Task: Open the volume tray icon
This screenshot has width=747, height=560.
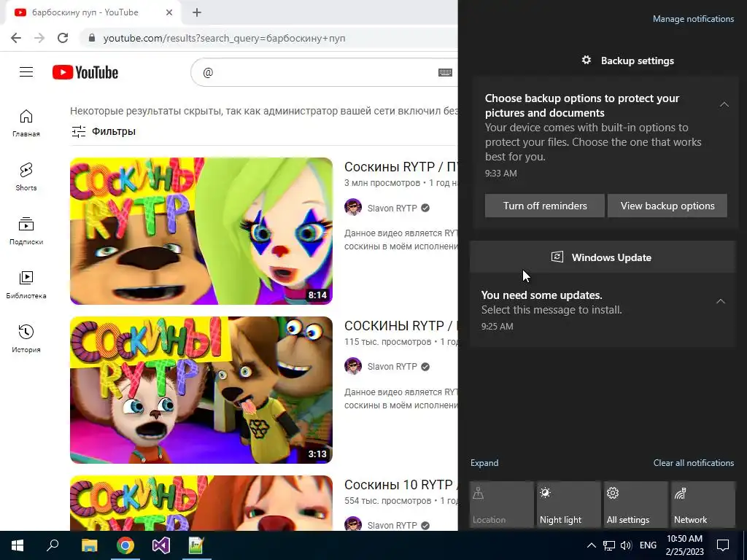Action: tap(626, 545)
